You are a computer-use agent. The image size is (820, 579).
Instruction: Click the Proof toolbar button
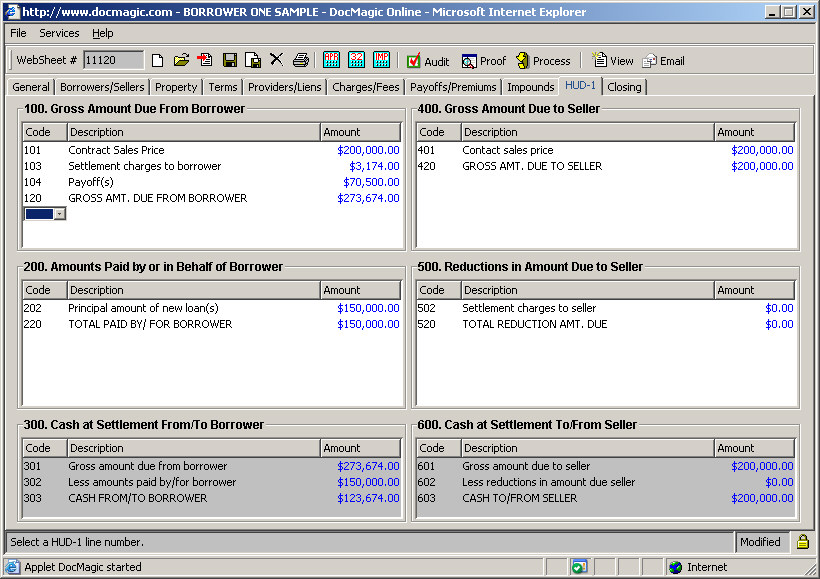484,61
